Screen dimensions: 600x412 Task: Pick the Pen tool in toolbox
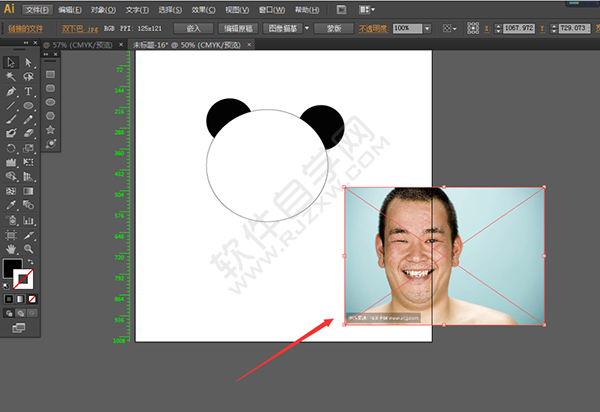[x=11, y=91]
